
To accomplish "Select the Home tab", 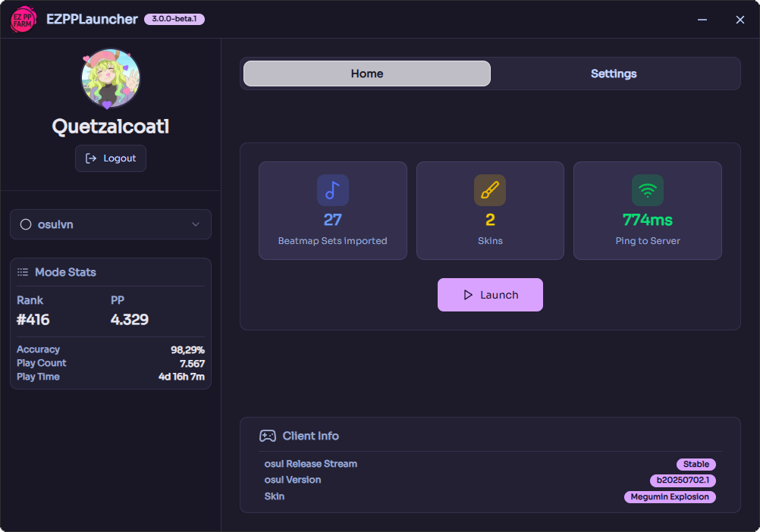I will coord(366,74).
